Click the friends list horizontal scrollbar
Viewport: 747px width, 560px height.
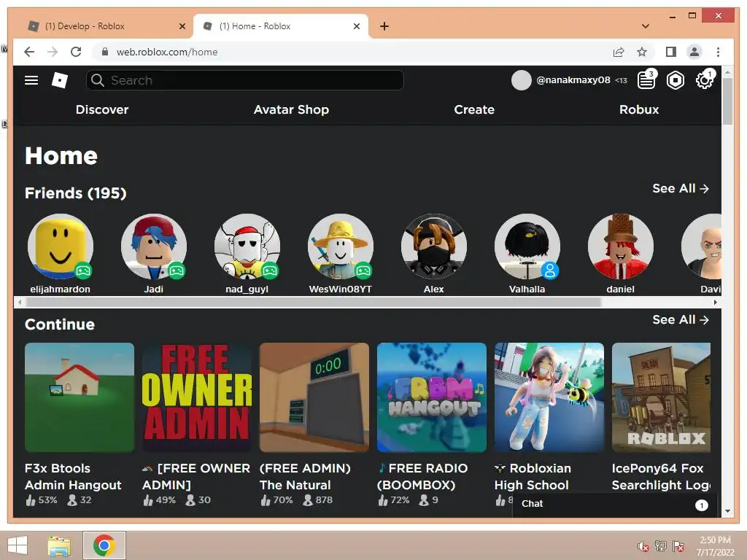[x=314, y=303]
